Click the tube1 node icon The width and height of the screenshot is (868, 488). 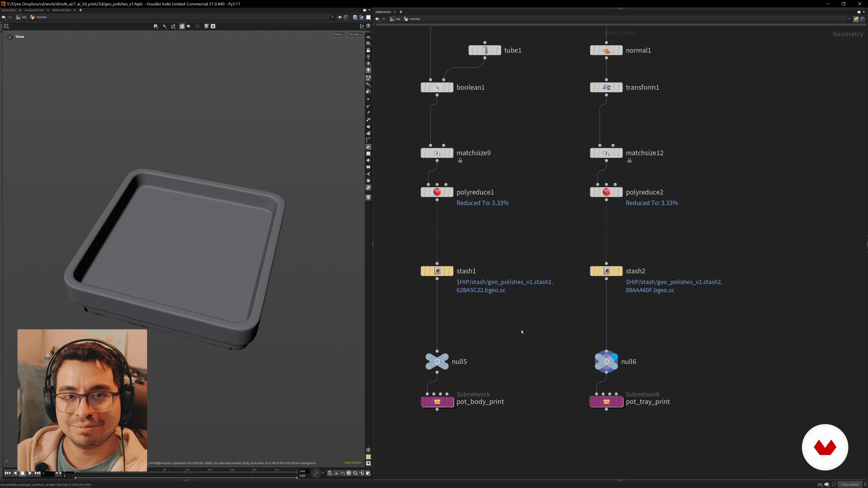point(485,50)
